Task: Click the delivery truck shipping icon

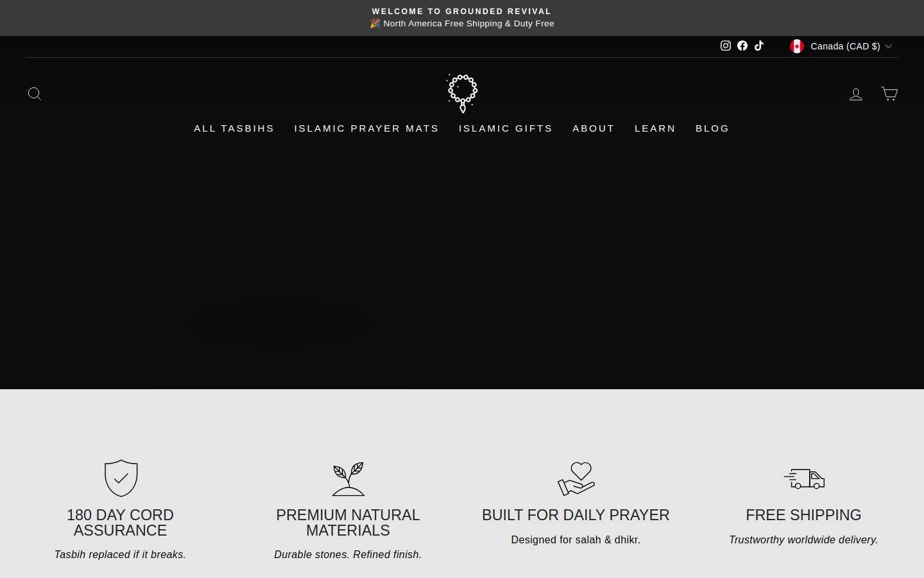Action: pos(804,478)
